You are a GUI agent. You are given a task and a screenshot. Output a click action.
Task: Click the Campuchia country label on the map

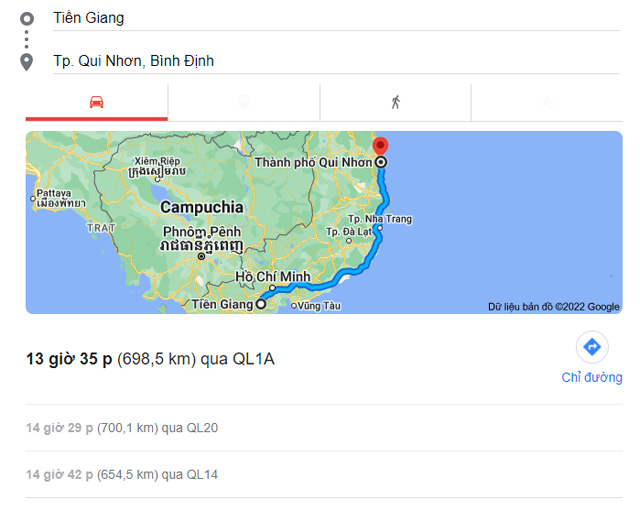coord(202,207)
